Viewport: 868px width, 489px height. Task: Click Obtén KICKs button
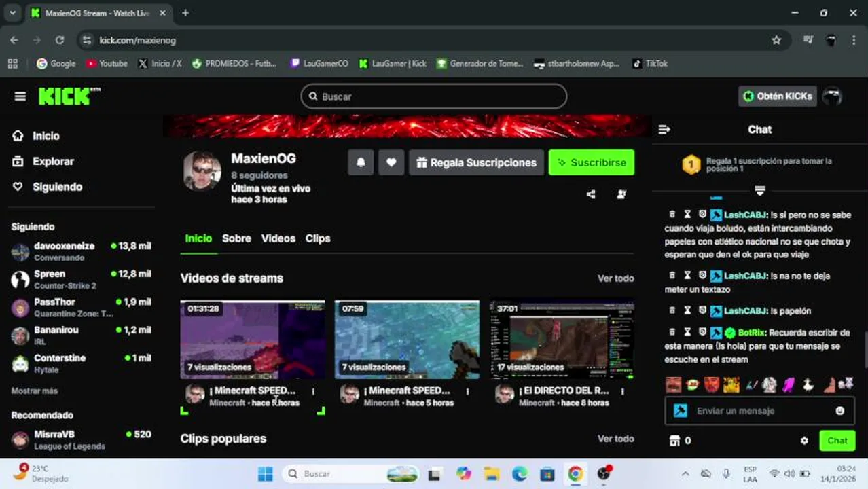coord(778,96)
